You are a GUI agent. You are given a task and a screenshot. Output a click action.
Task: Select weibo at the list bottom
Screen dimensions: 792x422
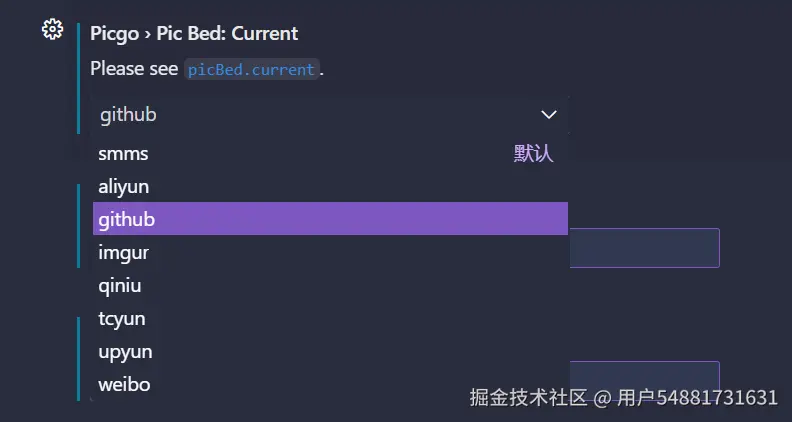coord(124,384)
